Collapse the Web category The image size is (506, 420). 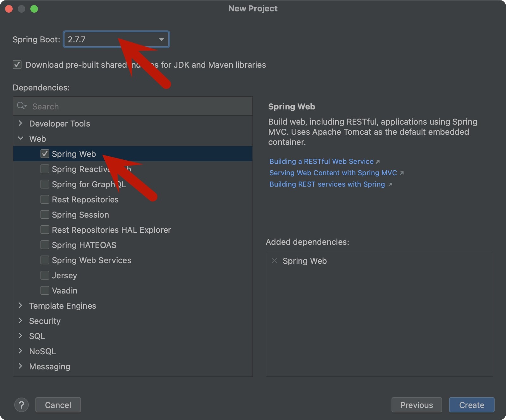(21, 139)
